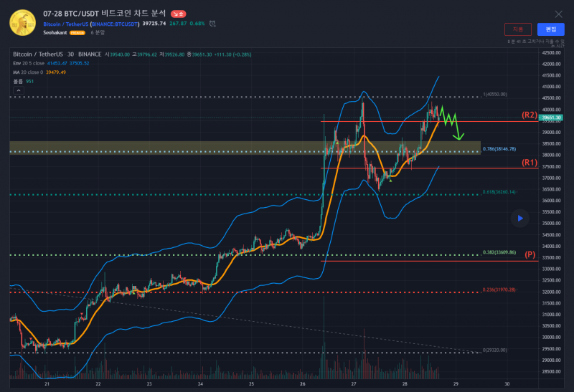Click the red short direction badge

(179, 14)
